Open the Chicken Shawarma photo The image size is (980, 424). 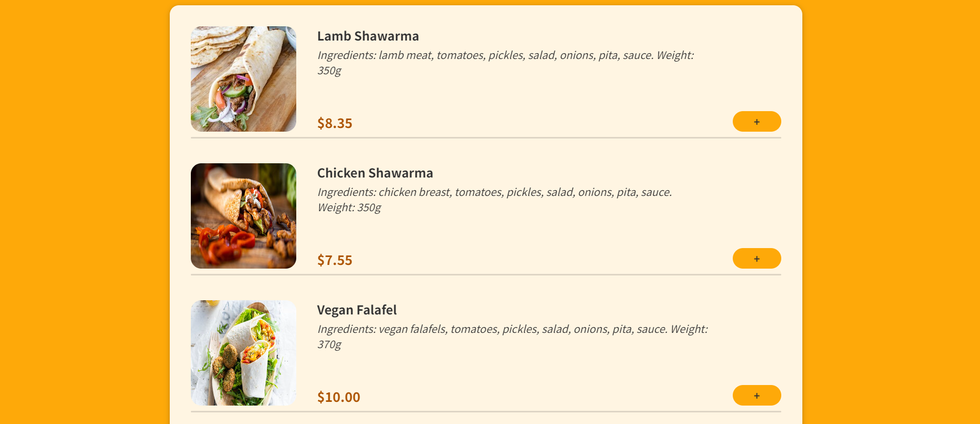243,216
